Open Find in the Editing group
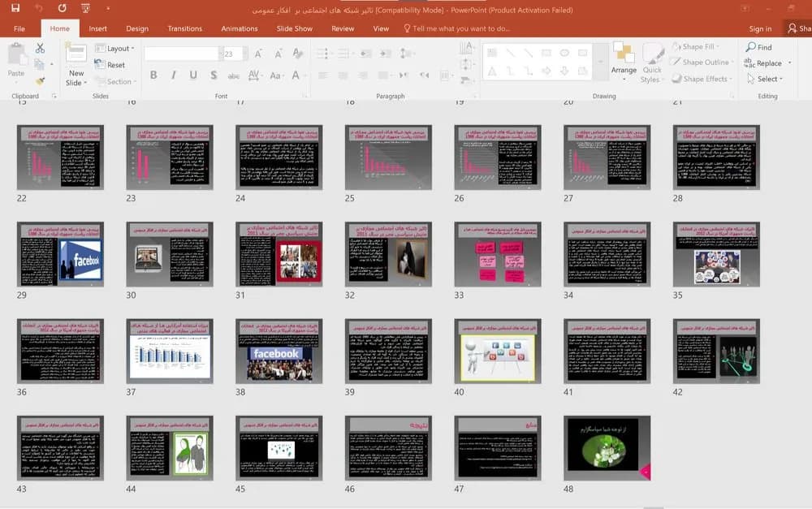Viewport: 812px width, 509px height. [758, 47]
